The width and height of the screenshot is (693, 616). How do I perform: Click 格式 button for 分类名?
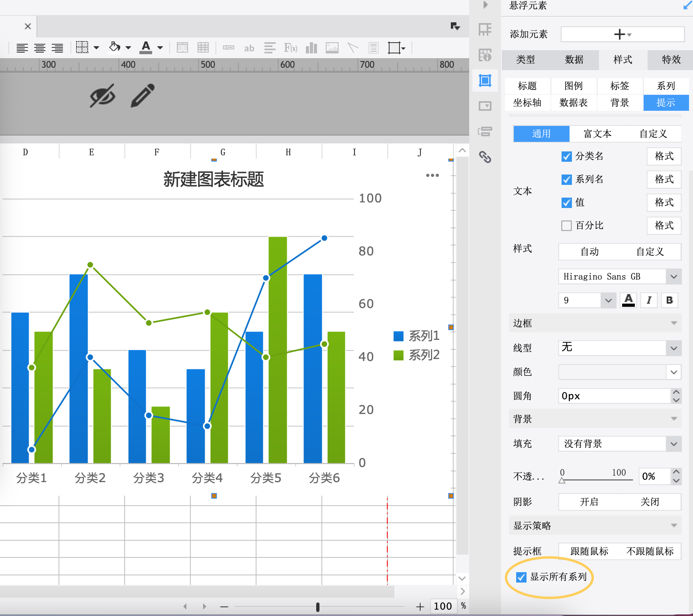point(664,156)
